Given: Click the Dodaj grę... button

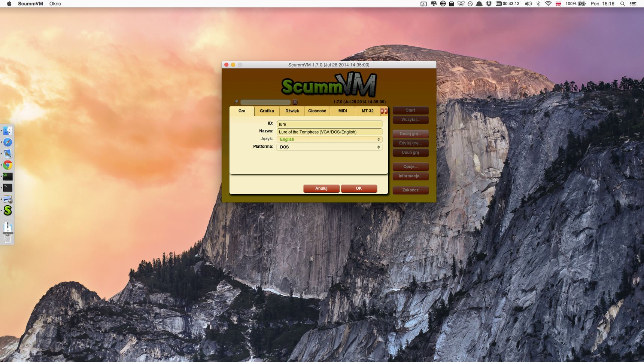Looking at the screenshot, I should [410, 134].
